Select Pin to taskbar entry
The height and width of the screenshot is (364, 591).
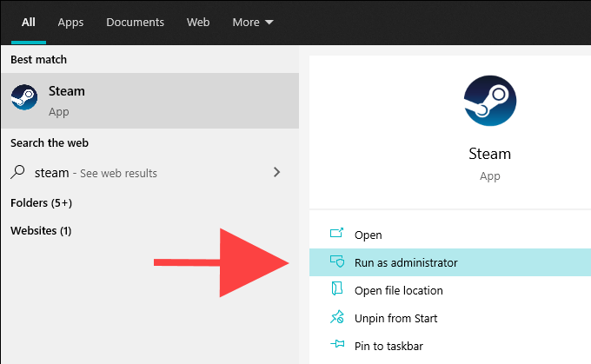click(388, 346)
